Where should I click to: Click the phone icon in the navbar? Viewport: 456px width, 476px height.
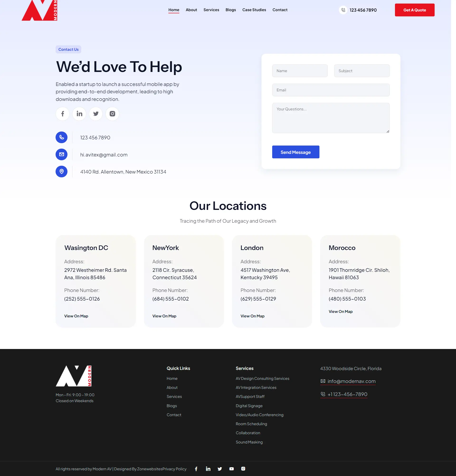(x=343, y=10)
